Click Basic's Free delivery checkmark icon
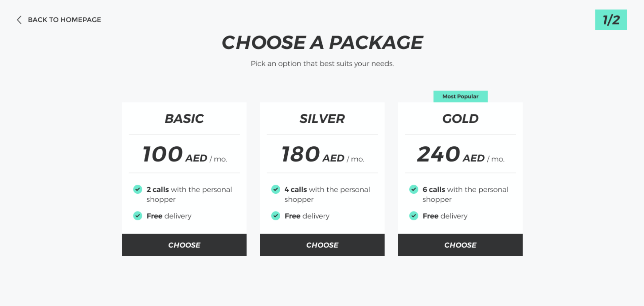644x306 pixels. coord(137,216)
